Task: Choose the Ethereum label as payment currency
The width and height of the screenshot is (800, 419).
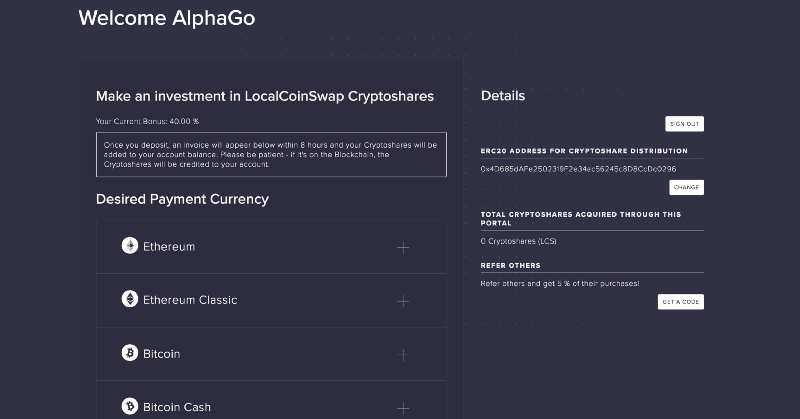Action: click(x=169, y=246)
